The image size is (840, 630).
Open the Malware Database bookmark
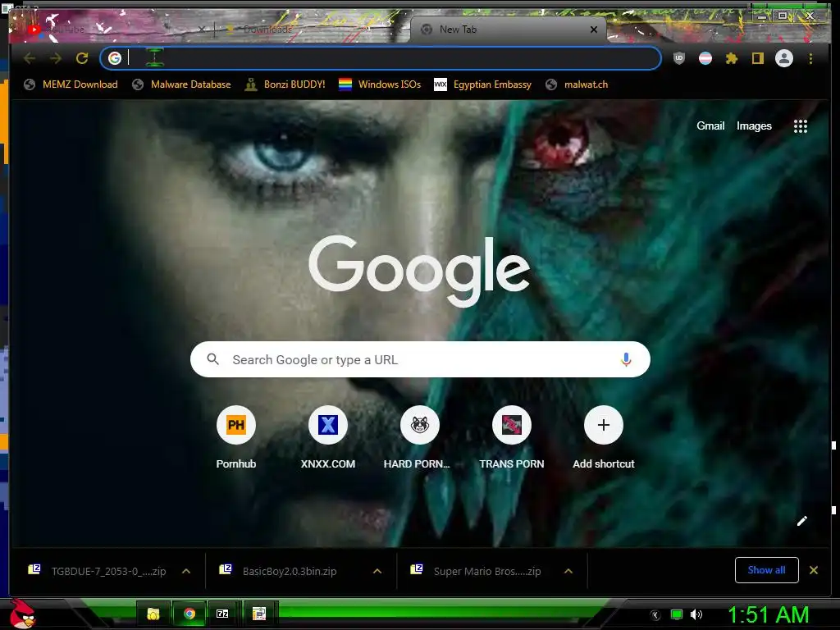181,84
